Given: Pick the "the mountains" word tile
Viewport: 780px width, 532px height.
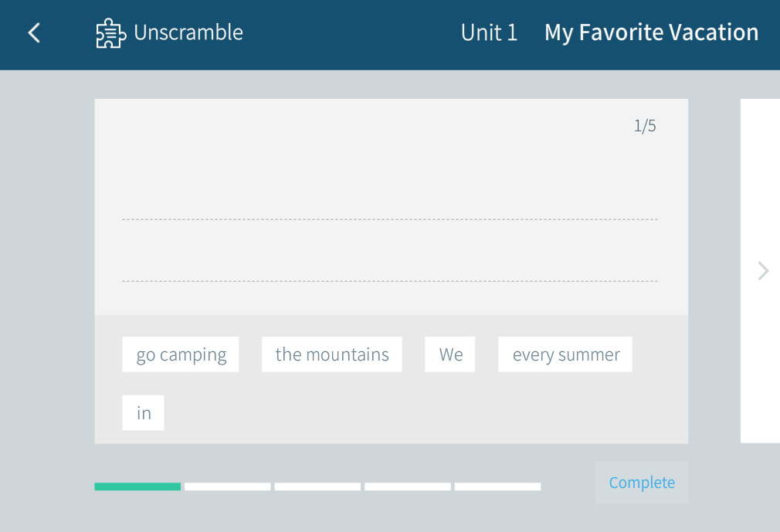Looking at the screenshot, I should [x=332, y=354].
